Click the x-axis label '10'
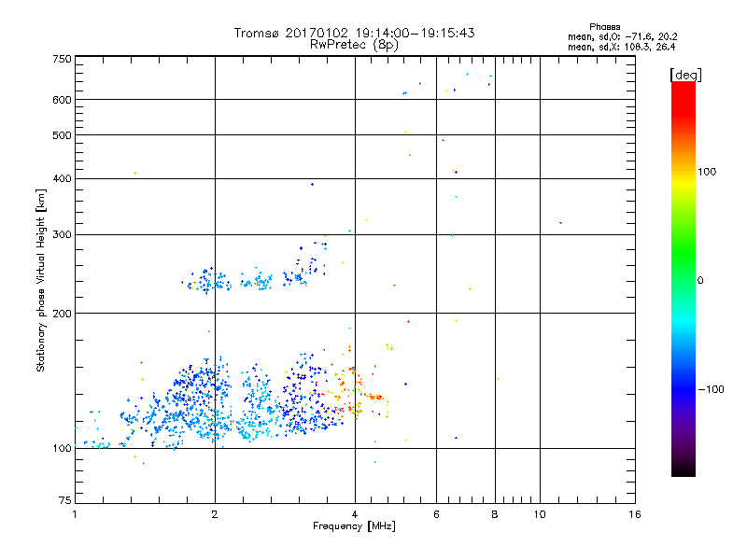Viewport: 747px width, 560px height. (540, 514)
